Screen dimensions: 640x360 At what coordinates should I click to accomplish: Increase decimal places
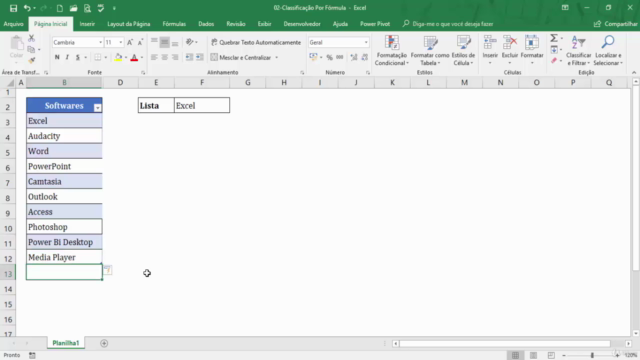354,58
